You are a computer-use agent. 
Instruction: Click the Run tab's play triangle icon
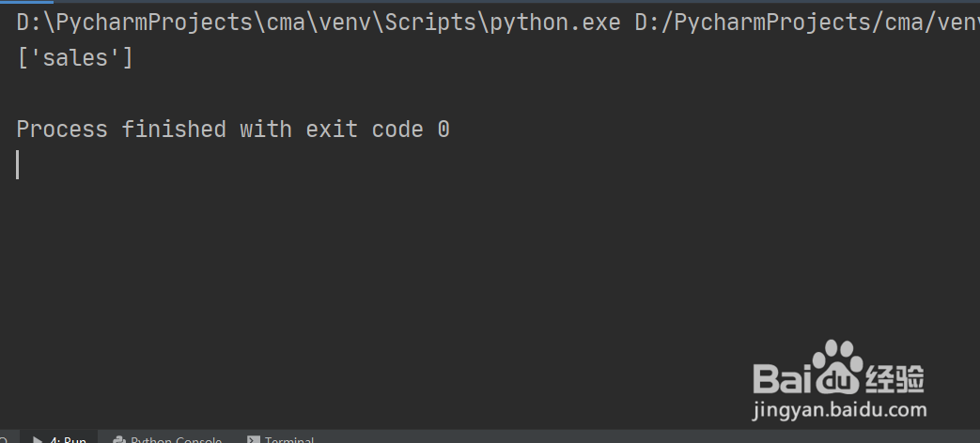tap(38, 439)
